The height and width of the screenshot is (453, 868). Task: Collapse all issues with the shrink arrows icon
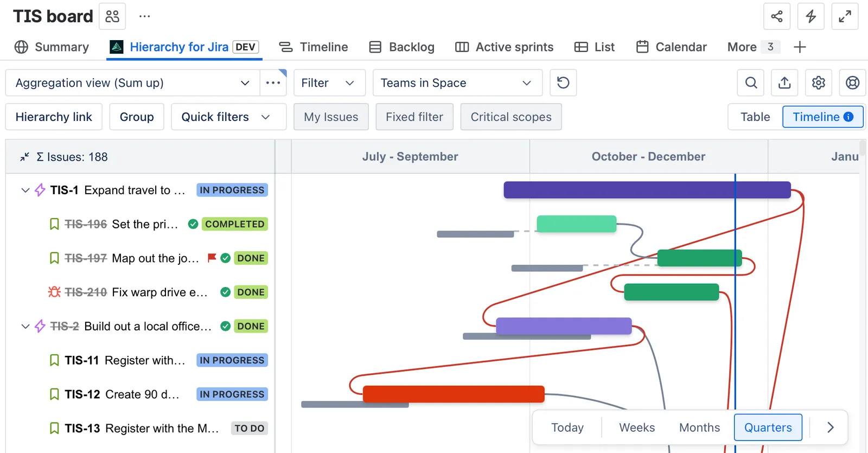pyautogui.click(x=25, y=157)
